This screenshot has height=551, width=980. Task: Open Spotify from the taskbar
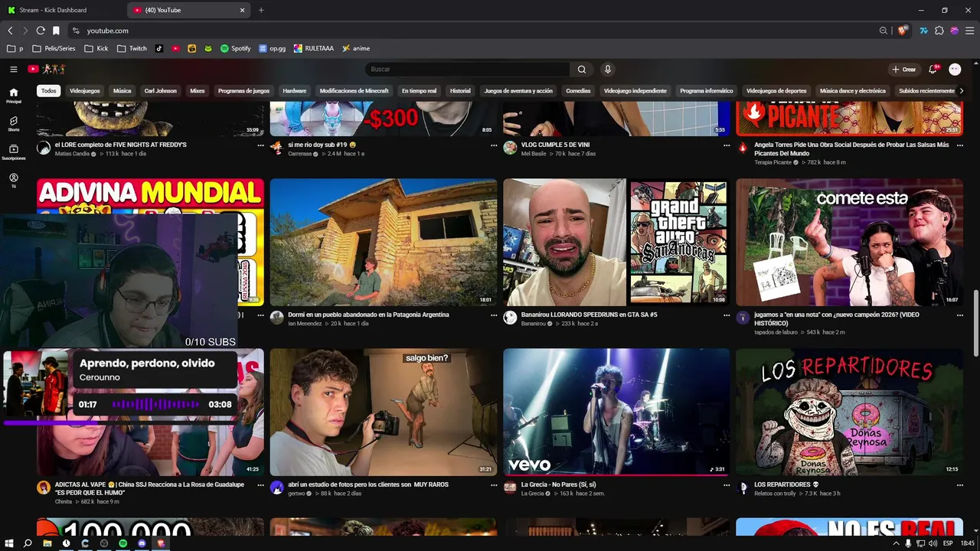122,543
